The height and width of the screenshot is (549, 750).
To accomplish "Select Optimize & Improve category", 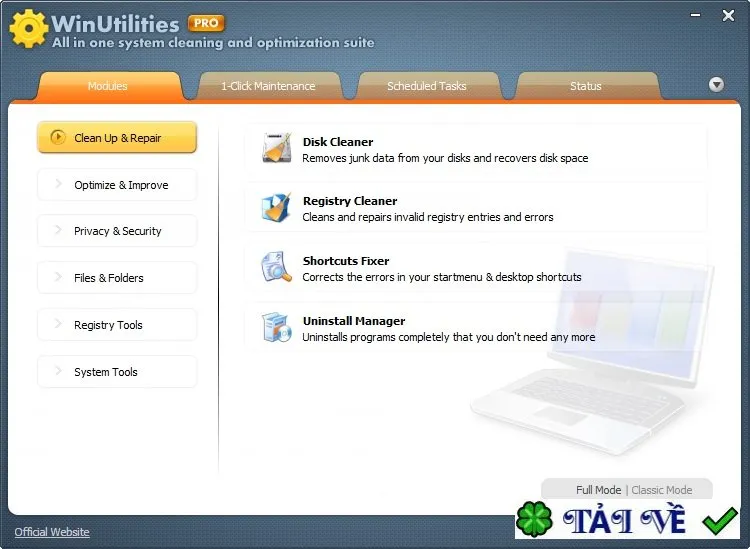I will (117, 185).
